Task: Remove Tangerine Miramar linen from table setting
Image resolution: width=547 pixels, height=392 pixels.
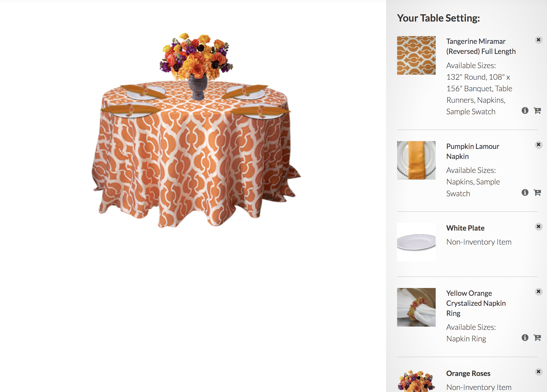Action: point(538,40)
